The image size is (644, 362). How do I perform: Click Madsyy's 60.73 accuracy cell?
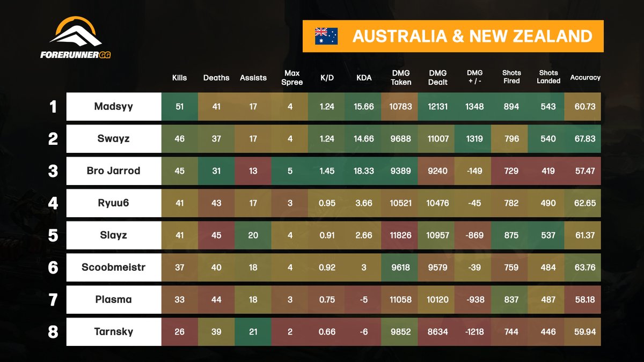585,107
